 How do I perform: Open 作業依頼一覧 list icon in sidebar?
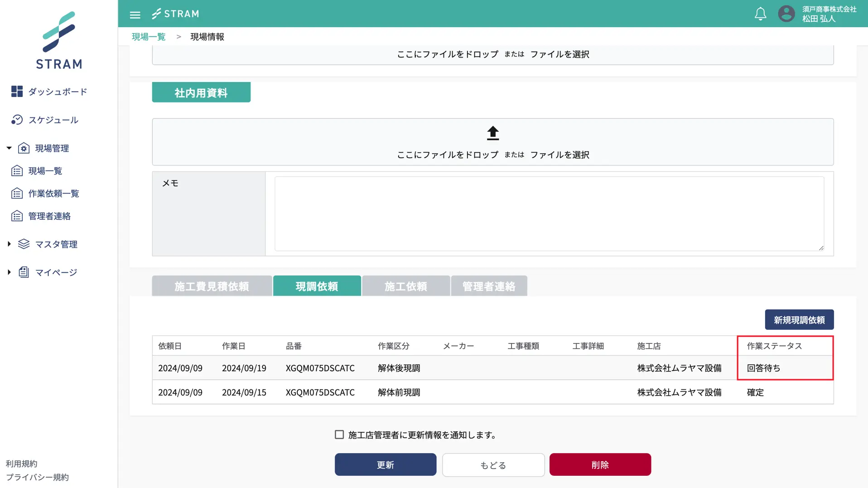17,193
